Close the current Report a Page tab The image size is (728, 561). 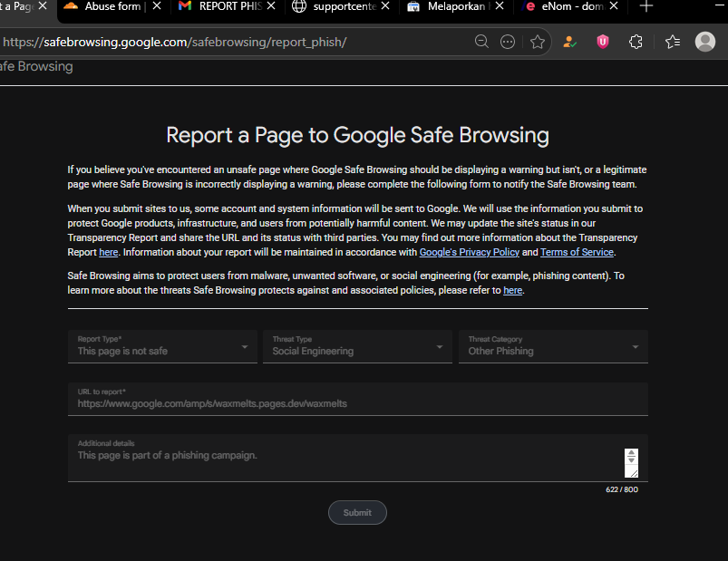click(x=43, y=6)
